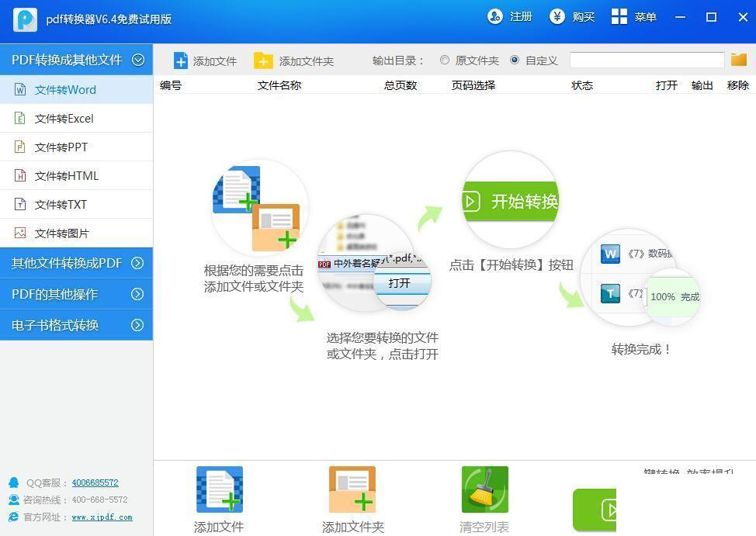Click the 添加文件夹 label in top toolbar
Image resolution: width=756 pixels, height=536 pixels.
click(306, 61)
